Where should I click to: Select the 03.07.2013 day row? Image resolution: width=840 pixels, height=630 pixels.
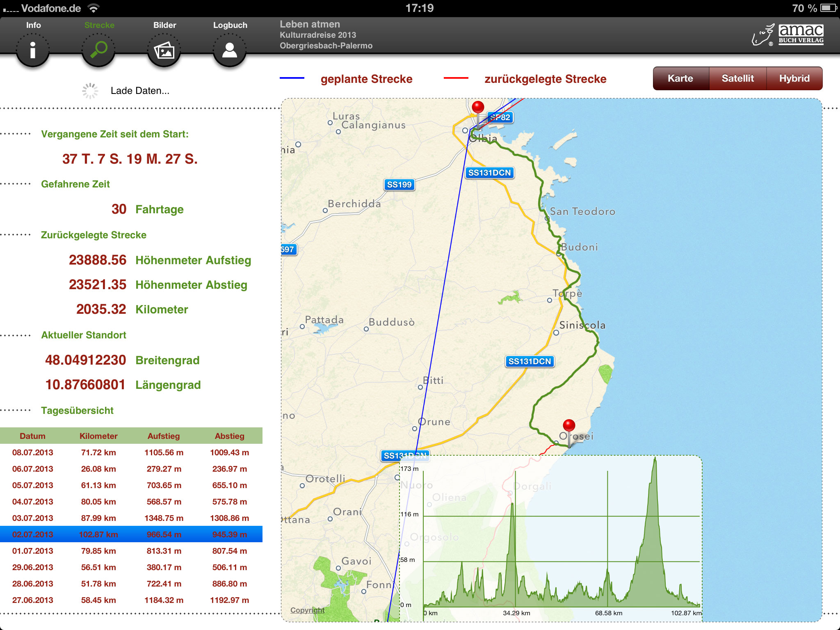tap(131, 518)
